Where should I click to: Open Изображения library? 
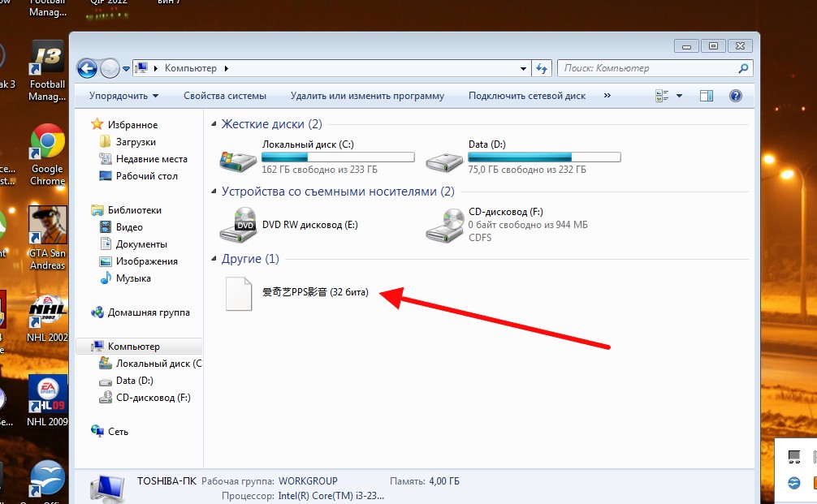pyautogui.click(x=146, y=261)
